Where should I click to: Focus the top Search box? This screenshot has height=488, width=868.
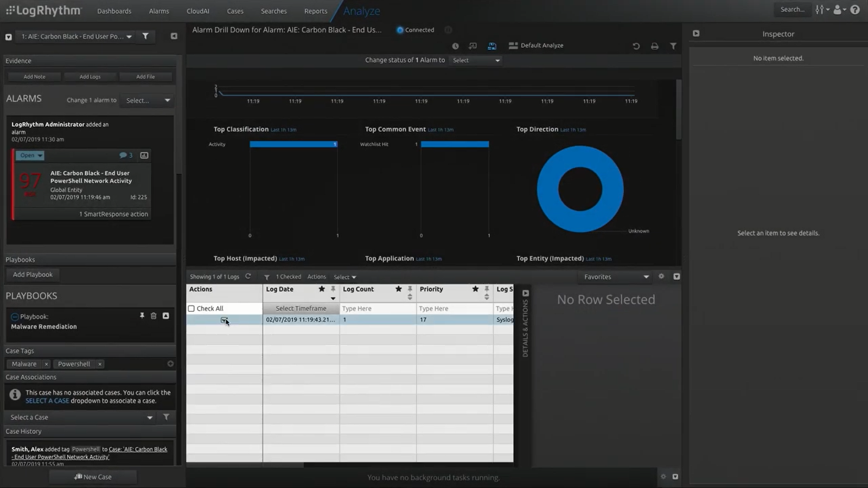(x=792, y=9)
